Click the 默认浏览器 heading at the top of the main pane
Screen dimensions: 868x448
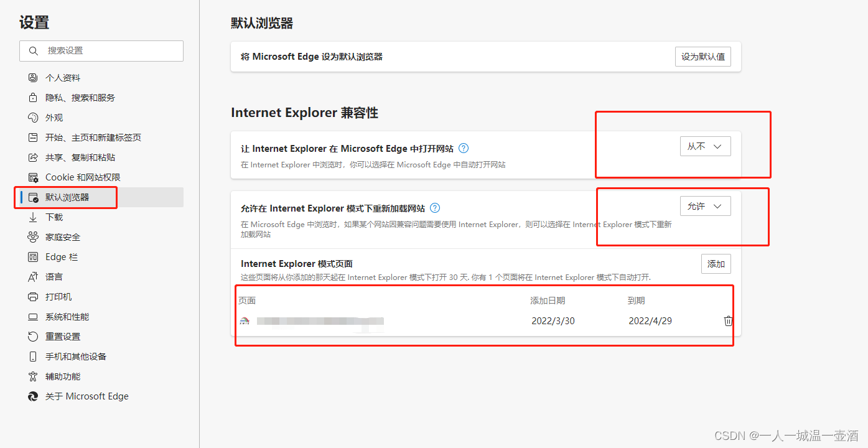pos(262,23)
